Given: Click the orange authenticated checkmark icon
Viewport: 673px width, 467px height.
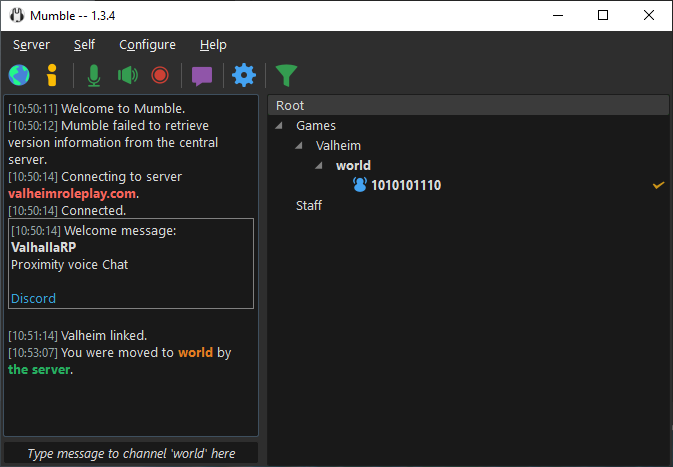Looking at the screenshot, I should 658,185.
